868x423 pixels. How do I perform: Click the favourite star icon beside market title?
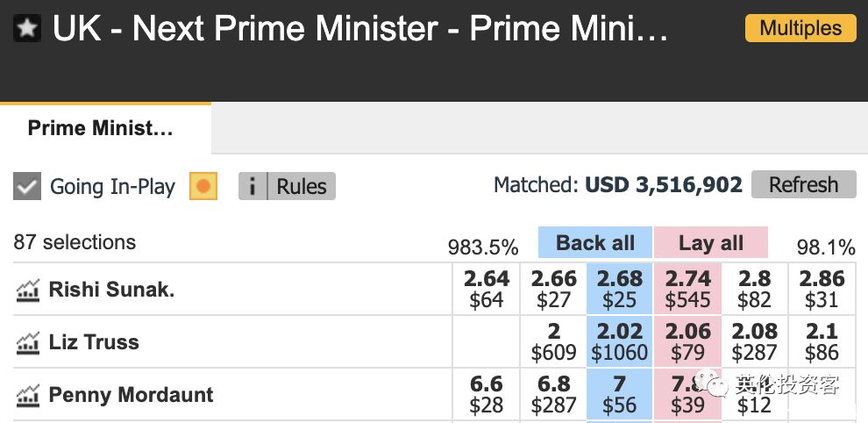point(27,28)
